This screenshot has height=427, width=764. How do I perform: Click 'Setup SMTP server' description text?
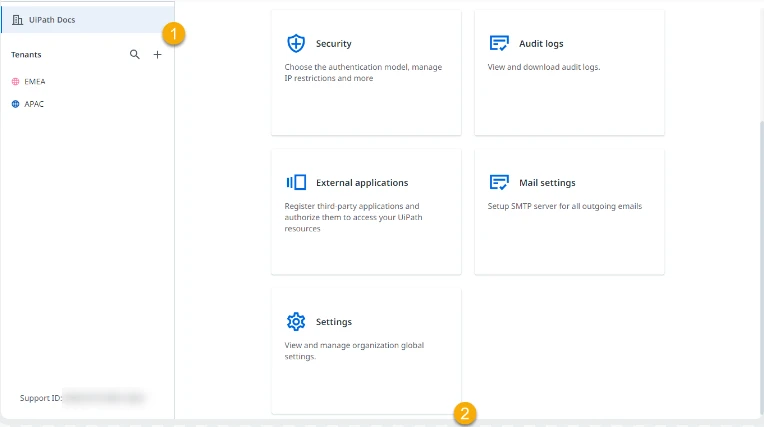[x=565, y=206]
